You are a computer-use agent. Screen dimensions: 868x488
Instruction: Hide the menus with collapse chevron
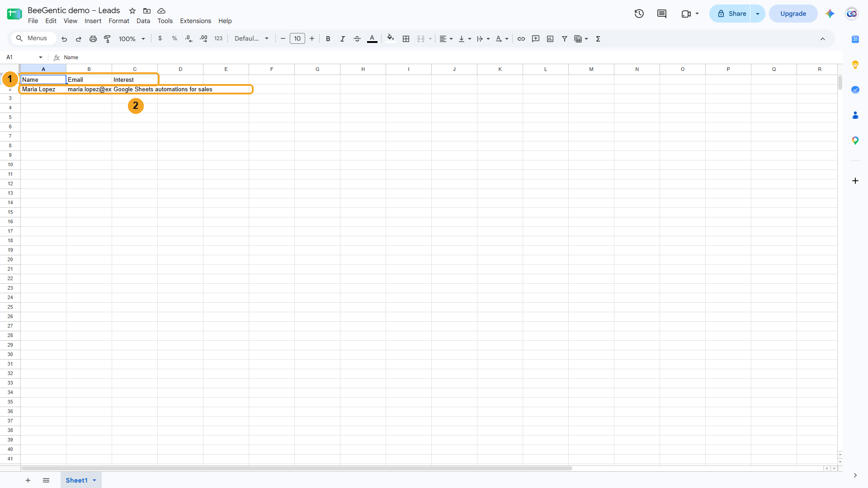pos(823,39)
